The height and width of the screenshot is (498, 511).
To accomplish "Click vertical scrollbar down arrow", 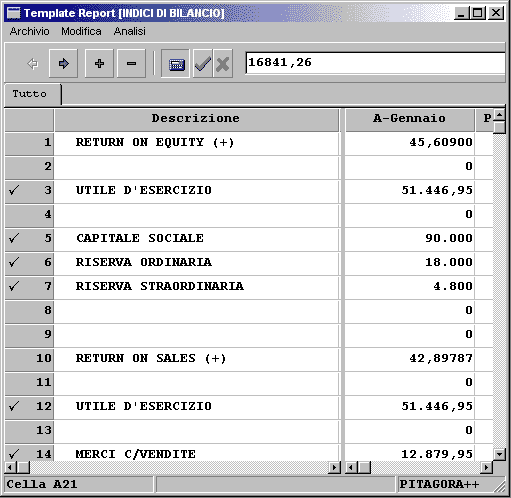I will [x=499, y=454].
